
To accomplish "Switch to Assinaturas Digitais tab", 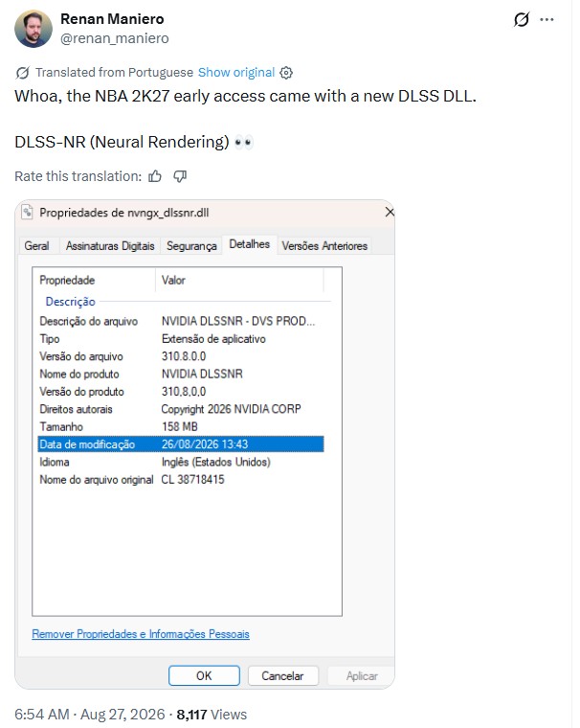I will pos(110,245).
